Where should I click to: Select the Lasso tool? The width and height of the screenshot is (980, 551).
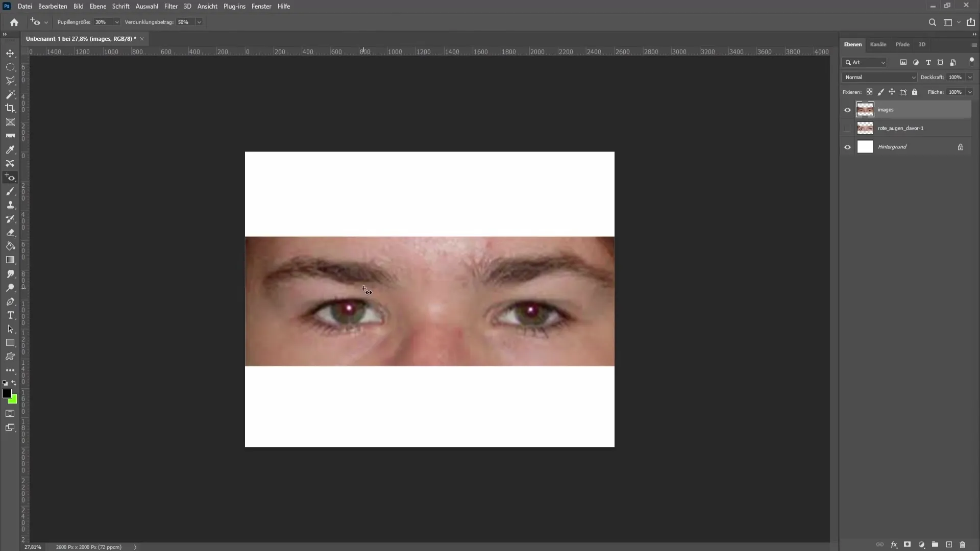[x=10, y=81]
